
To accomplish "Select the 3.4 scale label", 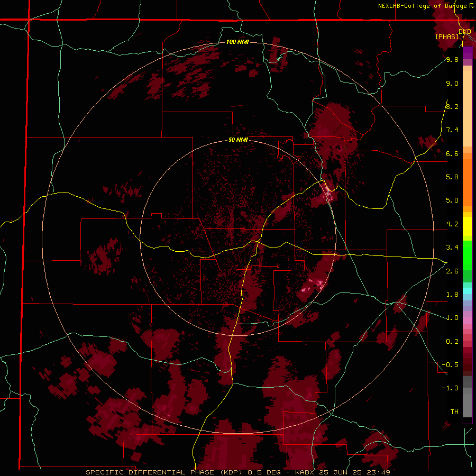I will click(x=452, y=248).
